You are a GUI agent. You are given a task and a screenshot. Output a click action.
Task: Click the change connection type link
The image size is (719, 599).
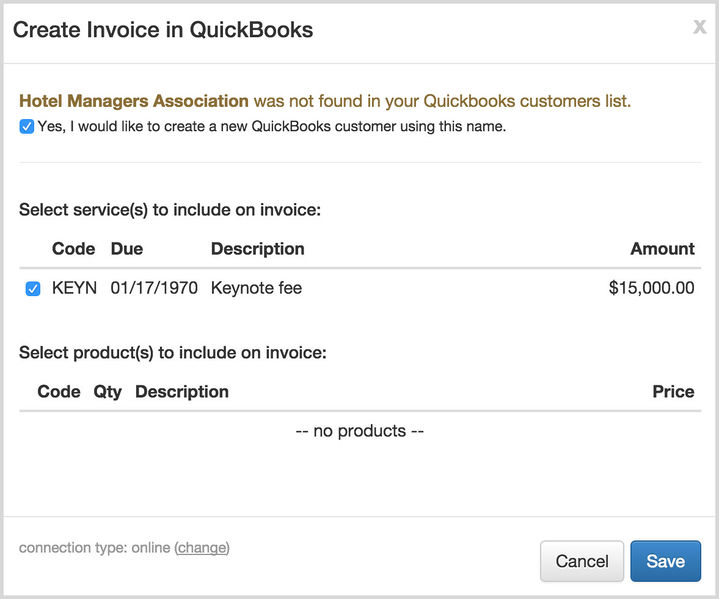click(202, 548)
